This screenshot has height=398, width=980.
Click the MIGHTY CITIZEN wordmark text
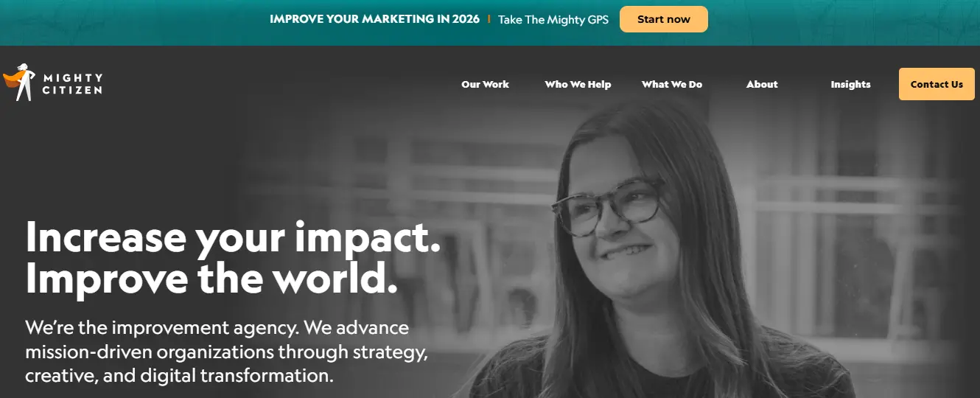click(72, 84)
